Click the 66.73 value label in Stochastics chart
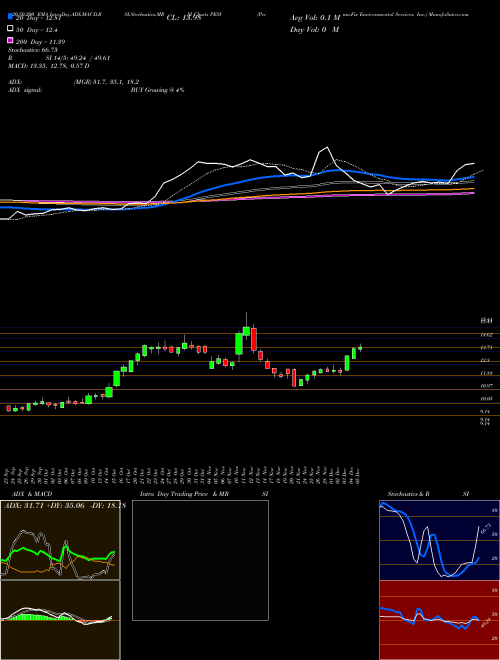Screen dimensions: 500x660 pyautogui.click(x=484, y=530)
